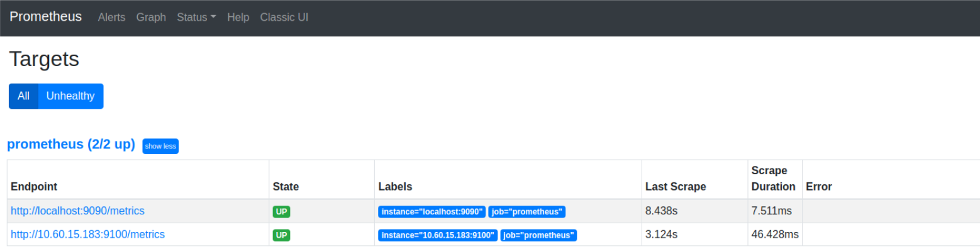The height and width of the screenshot is (249, 980).
Task: Go to the Alerts page
Action: (111, 18)
